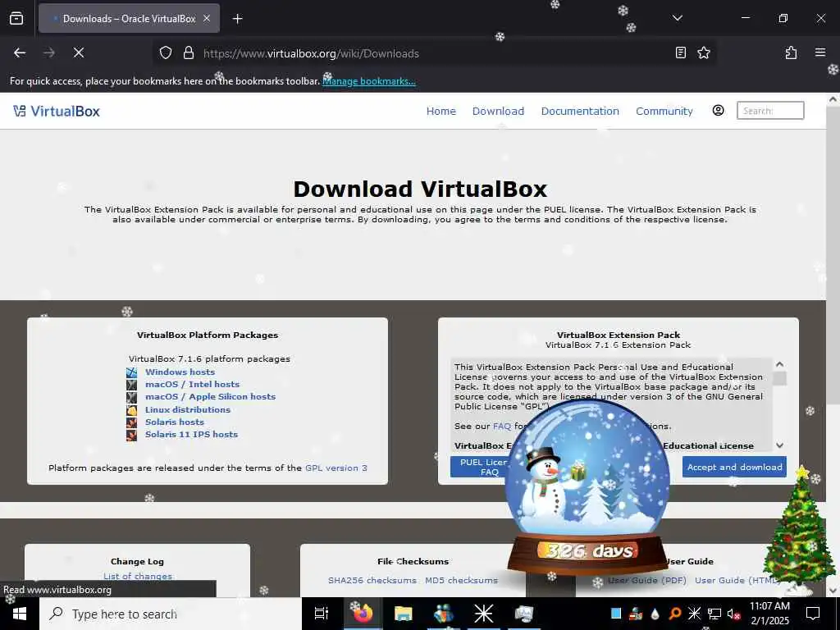Open the Download navigation item

click(498, 111)
